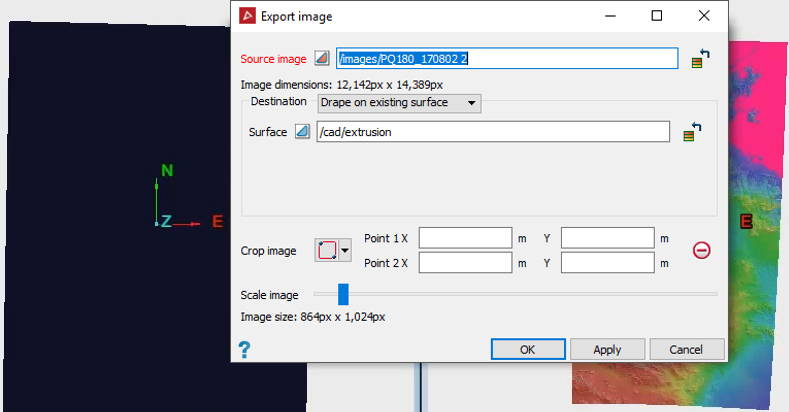Close the Export image dialog
Image resolution: width=789 pixels, height=412 pixels.
704,16
